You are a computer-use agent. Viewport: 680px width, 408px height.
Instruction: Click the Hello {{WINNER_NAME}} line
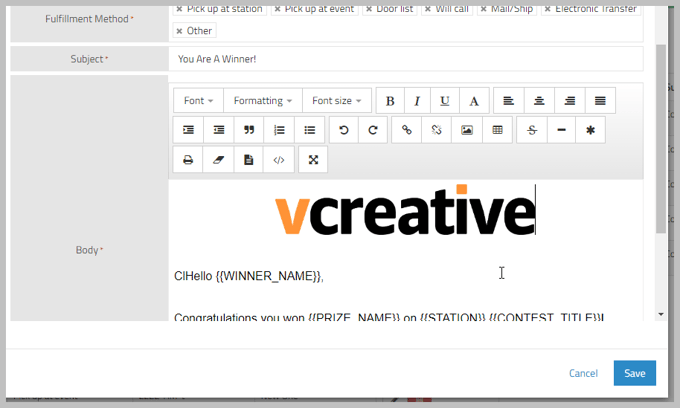click(249, 276)
